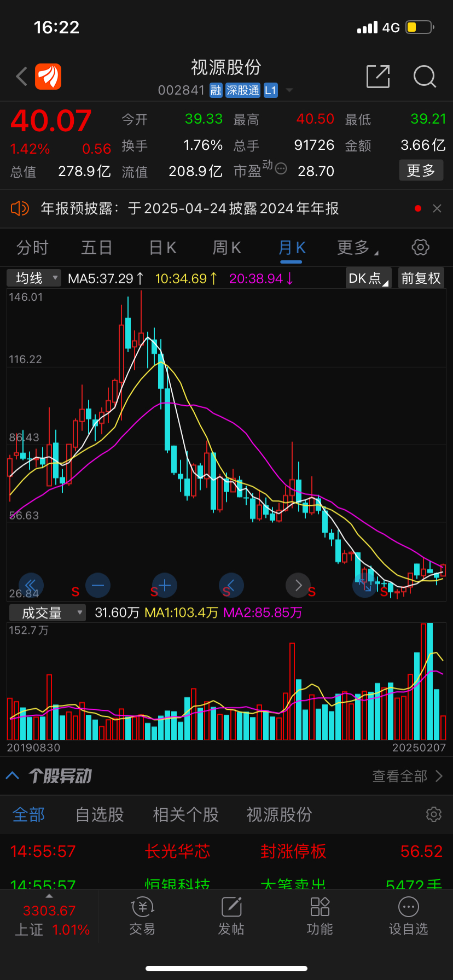Open the 更多 chart period dropdown
This screenshot has height=980, width=453.
[x=358, y=248]
